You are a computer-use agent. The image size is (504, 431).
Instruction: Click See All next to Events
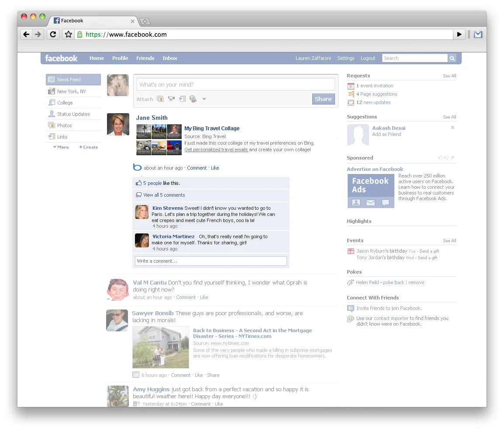pos(449,240)
